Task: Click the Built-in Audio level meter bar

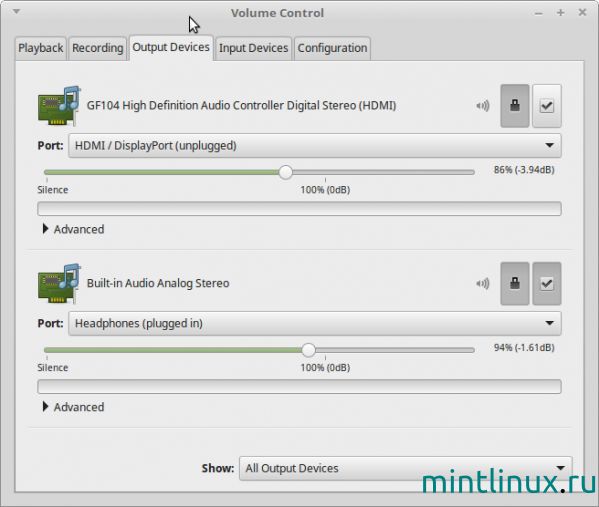Action: [299, 387]
